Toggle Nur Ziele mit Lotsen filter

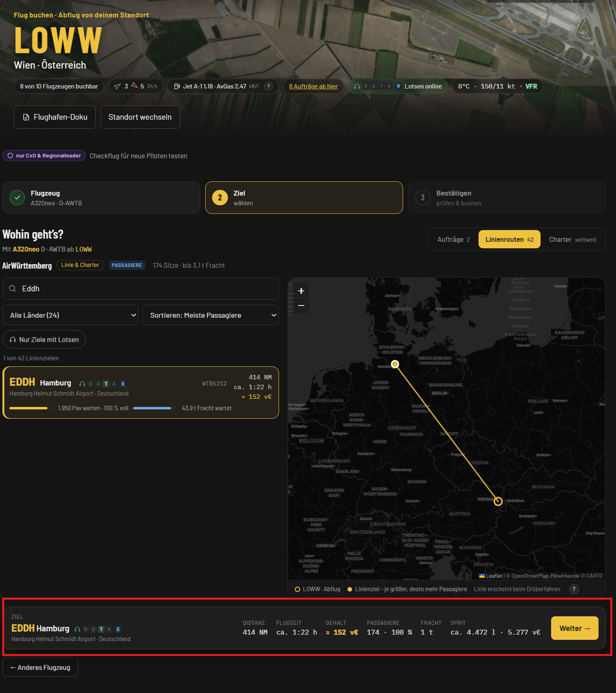(44, 340)
